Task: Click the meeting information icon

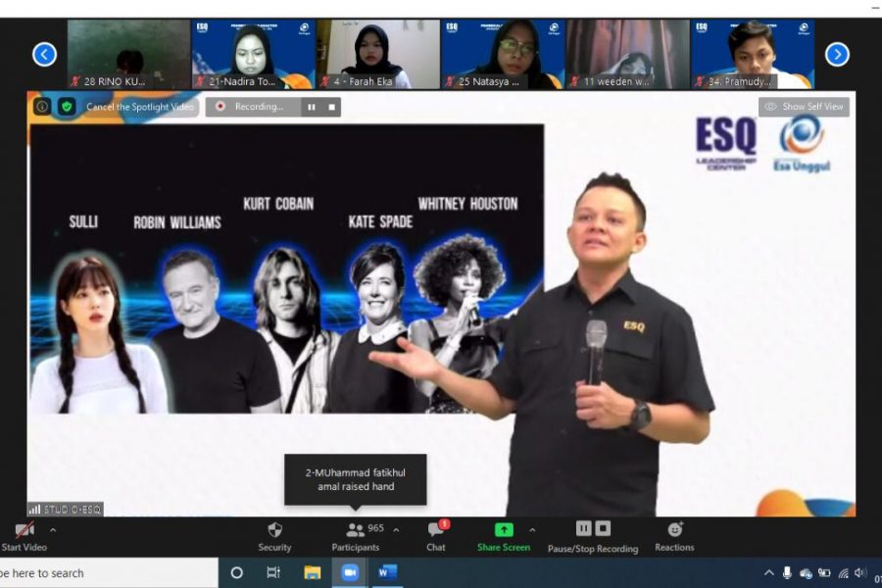Action: click(x=42, y=107)
